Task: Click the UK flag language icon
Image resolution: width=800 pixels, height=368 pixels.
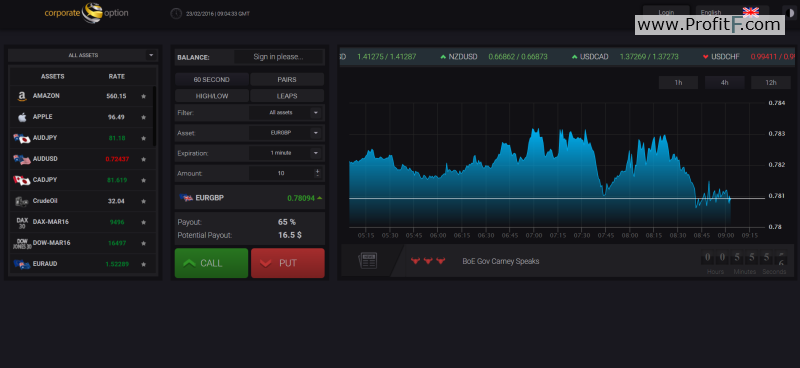Action: click(x=751, y=12)
